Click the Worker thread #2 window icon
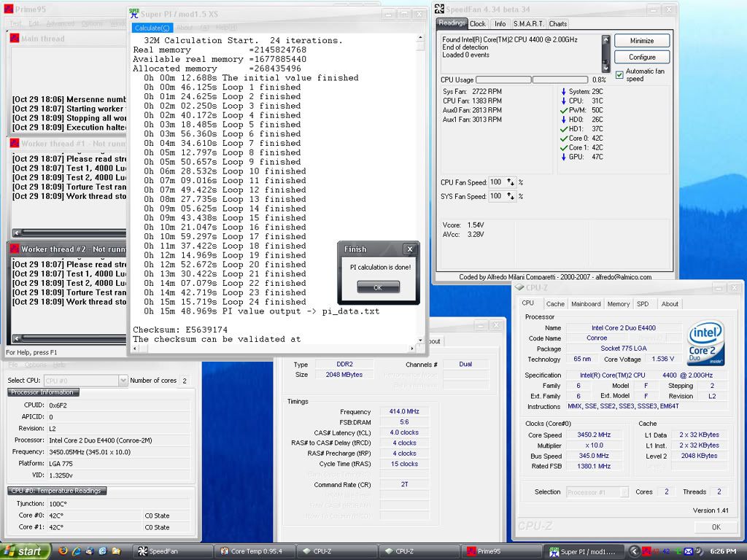Screen dimensions: 747x560 [15, 249]
